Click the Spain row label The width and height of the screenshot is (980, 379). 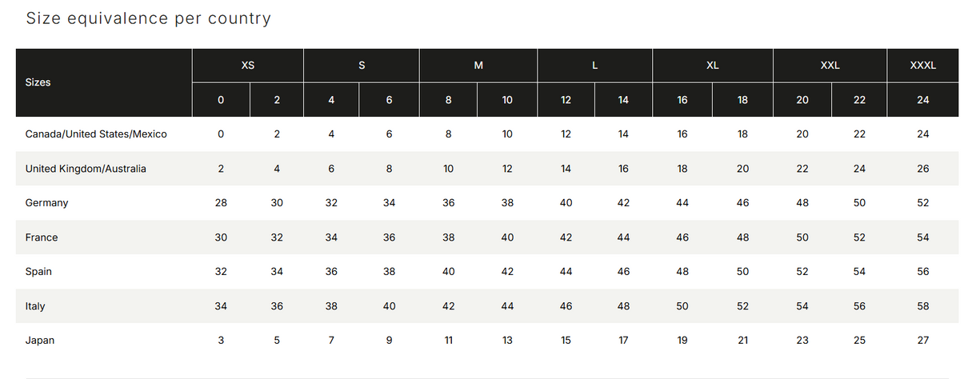[38, 272]
